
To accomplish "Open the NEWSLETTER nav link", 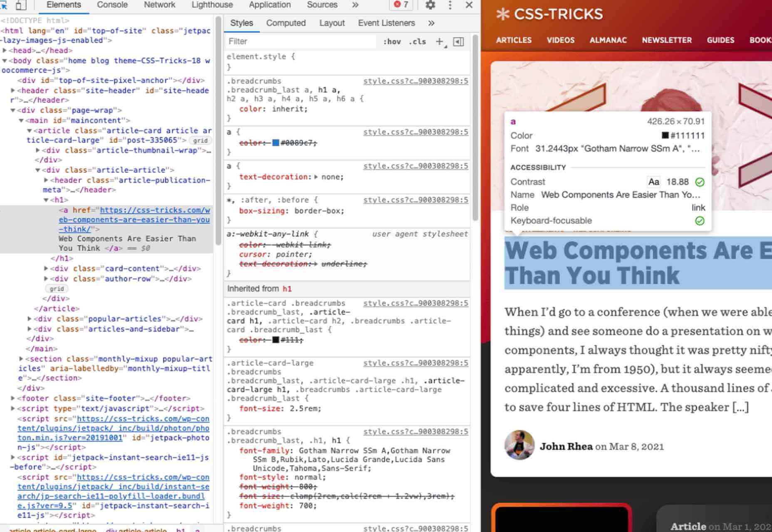I will coord(666,40).
